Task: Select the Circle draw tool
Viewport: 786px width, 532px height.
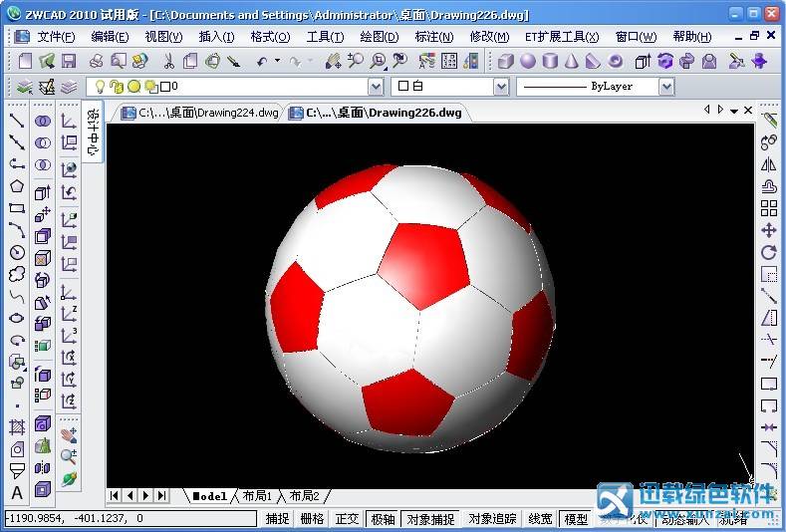Action: tap(17, 252)
